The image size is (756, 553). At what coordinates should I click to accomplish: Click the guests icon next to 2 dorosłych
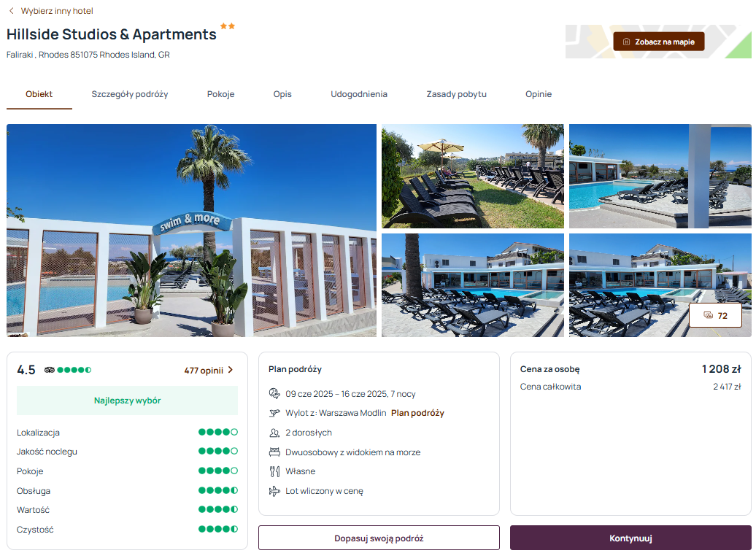coord(274,433)
